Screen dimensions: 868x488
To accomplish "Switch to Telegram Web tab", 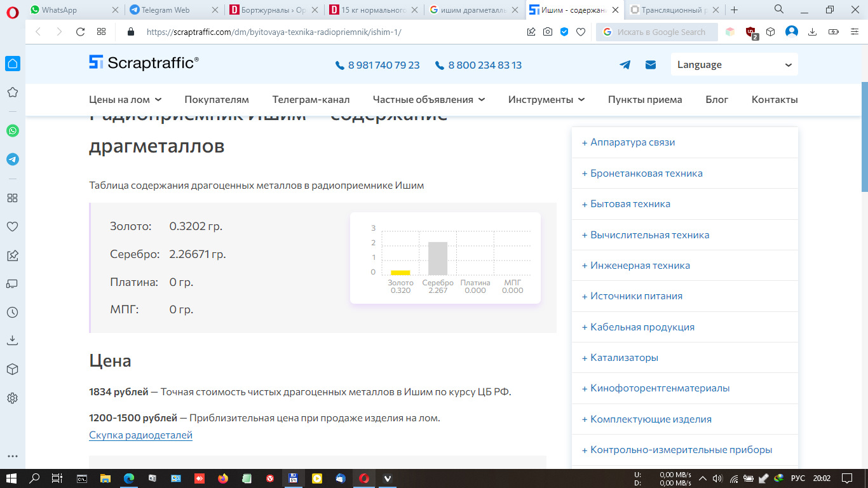I will (173, 10).
